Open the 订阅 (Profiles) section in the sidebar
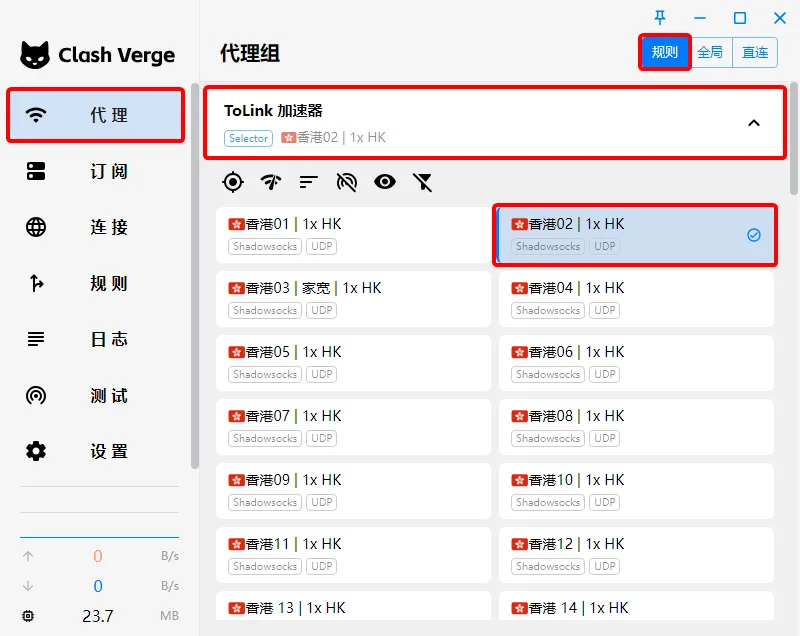Viewport: 800px width, 636px height. pyautogui.click(x=96, y=171)
